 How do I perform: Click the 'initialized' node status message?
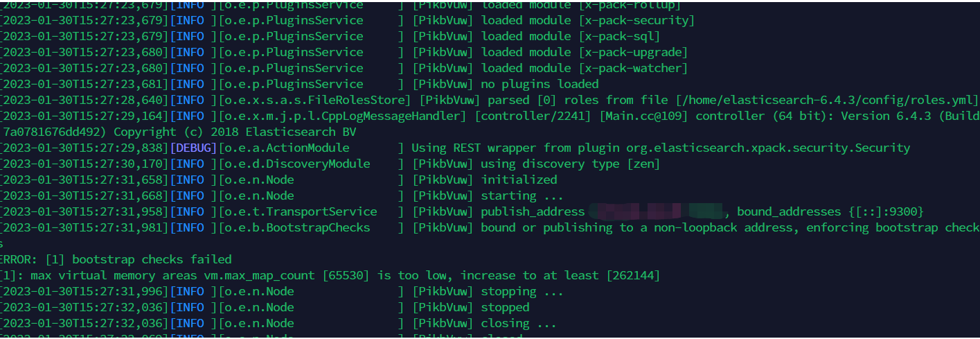coord(519,180)
